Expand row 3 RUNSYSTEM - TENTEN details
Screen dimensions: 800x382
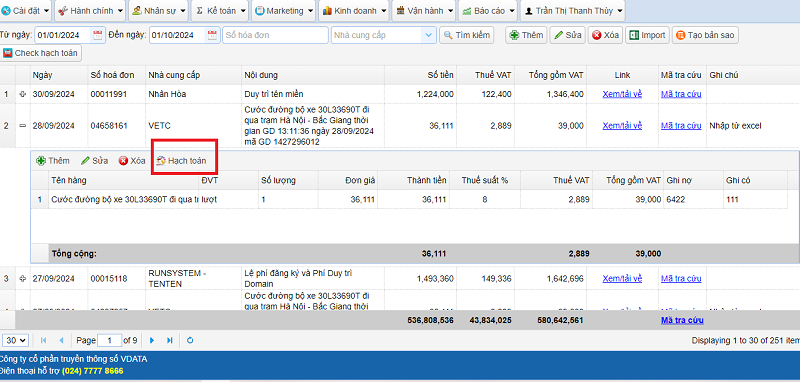(22, 278)
